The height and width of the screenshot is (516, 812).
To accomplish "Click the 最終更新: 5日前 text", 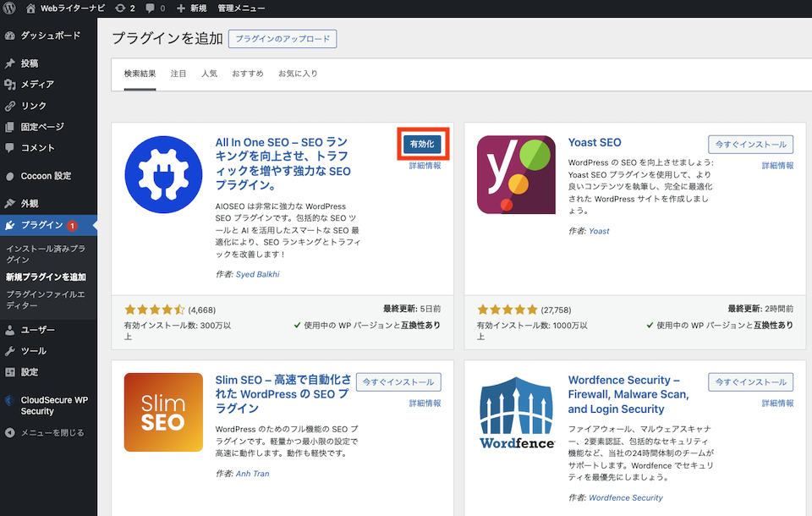I will [x=412, y=309].
